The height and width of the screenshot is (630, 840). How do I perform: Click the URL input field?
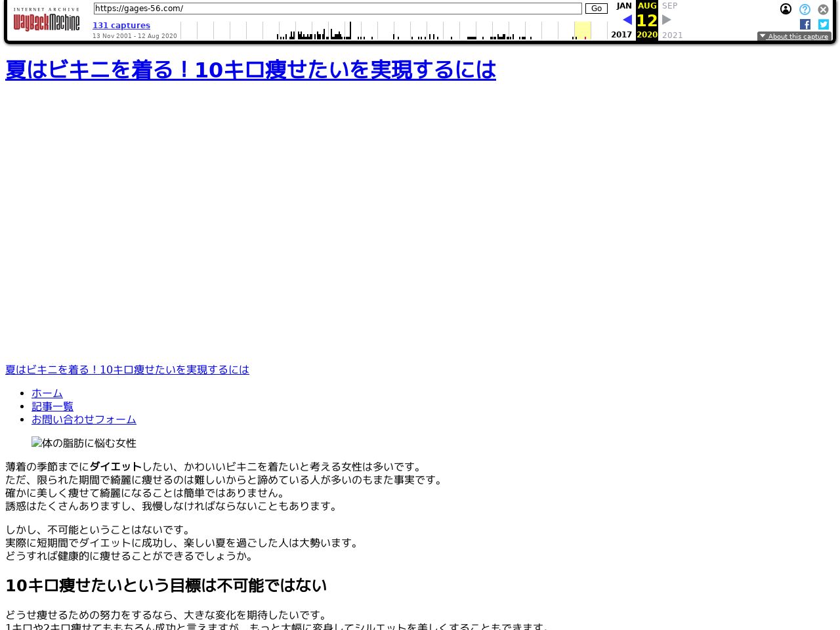coord(337,9)
